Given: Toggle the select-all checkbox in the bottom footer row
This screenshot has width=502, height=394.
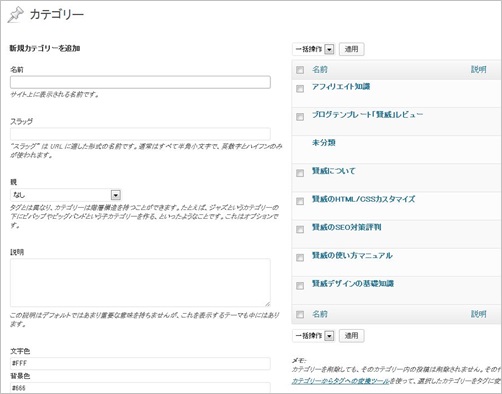Looking at the screenshot, I should (x=300, y=314).
